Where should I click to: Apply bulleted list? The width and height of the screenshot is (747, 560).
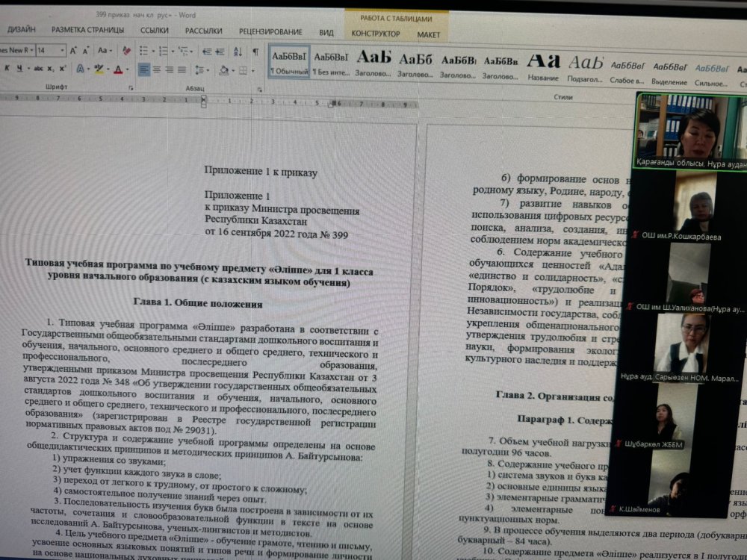143,51
